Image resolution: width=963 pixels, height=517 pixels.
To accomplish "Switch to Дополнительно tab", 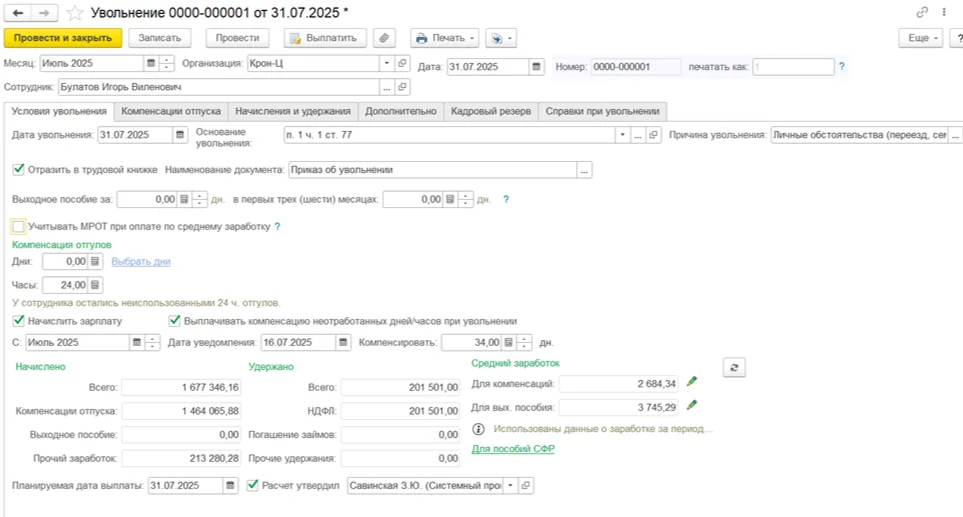I will click(x=400, y=111).
